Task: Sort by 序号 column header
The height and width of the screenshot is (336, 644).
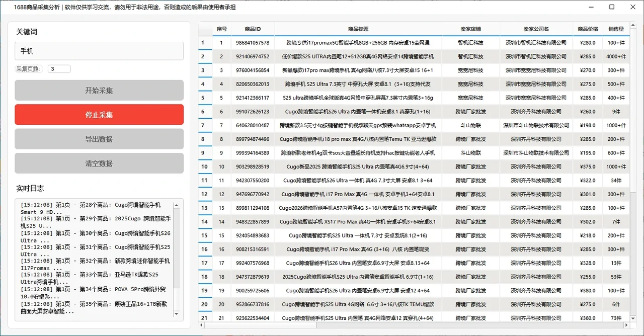Action: click(222, 29)
